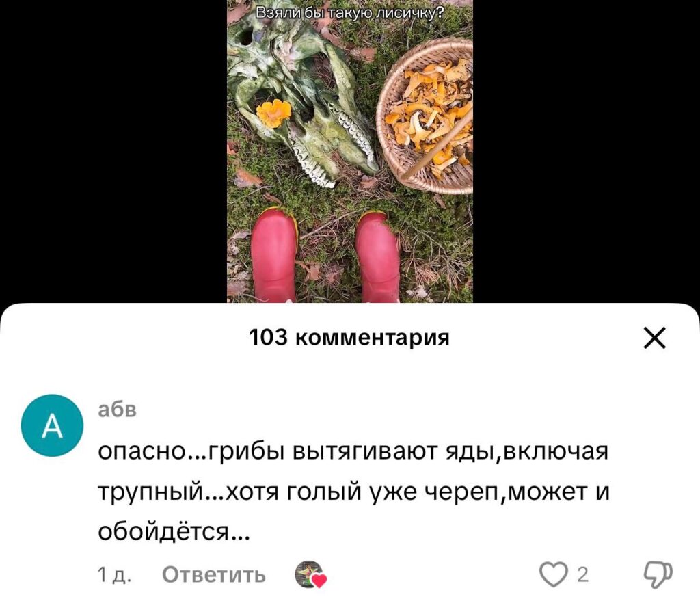Viewport: 700px width, 599px height.
Task: Click the like count '2'
Action: [582, 574]
